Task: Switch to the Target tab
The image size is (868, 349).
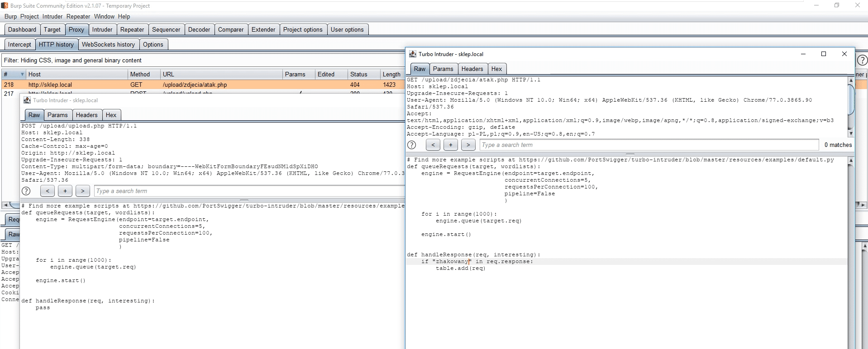Action: pos(52,29)
